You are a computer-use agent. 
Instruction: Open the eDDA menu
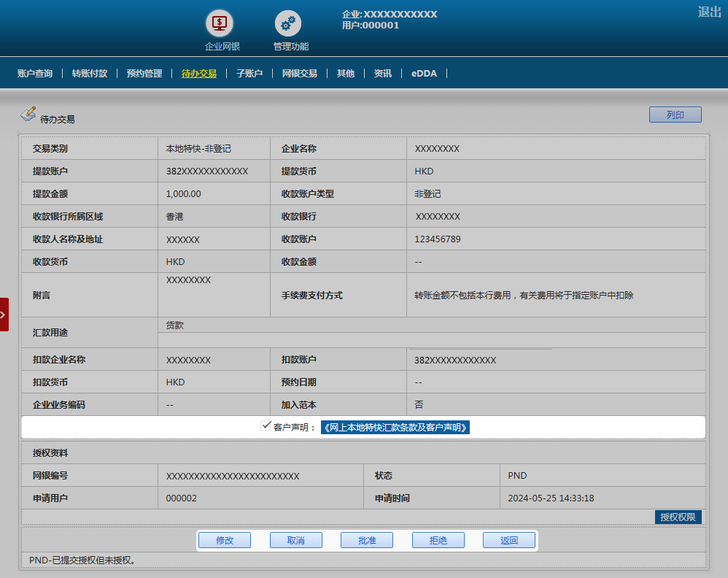[424, 74]
